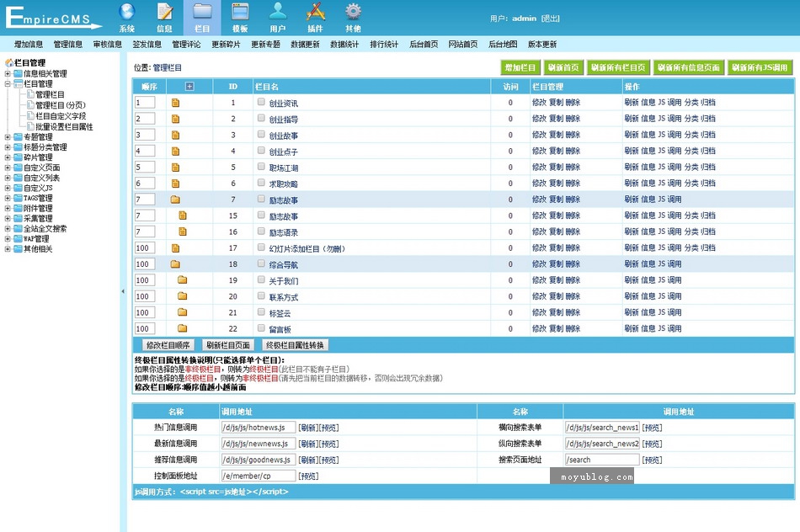This screenshot has width=800, height=532.
Task: Tick the checkbox for 职场江湖
Action: (261, 167)
